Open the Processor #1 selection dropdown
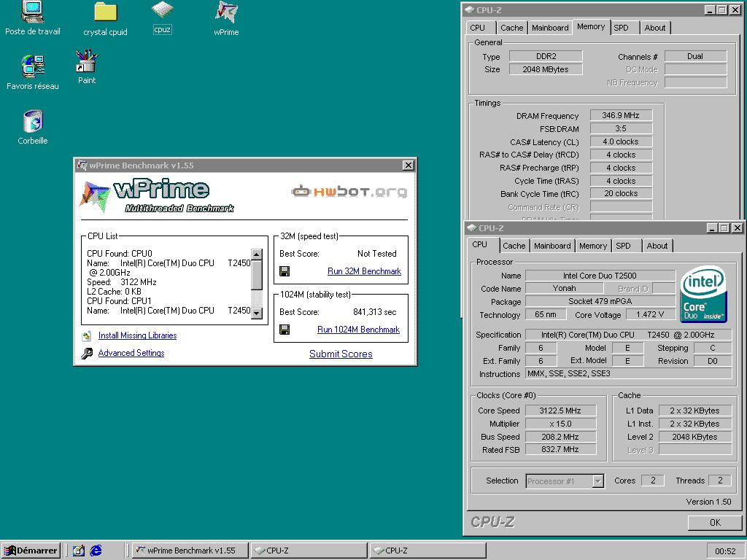Screen dimensions: 747x560 (598, 481)
